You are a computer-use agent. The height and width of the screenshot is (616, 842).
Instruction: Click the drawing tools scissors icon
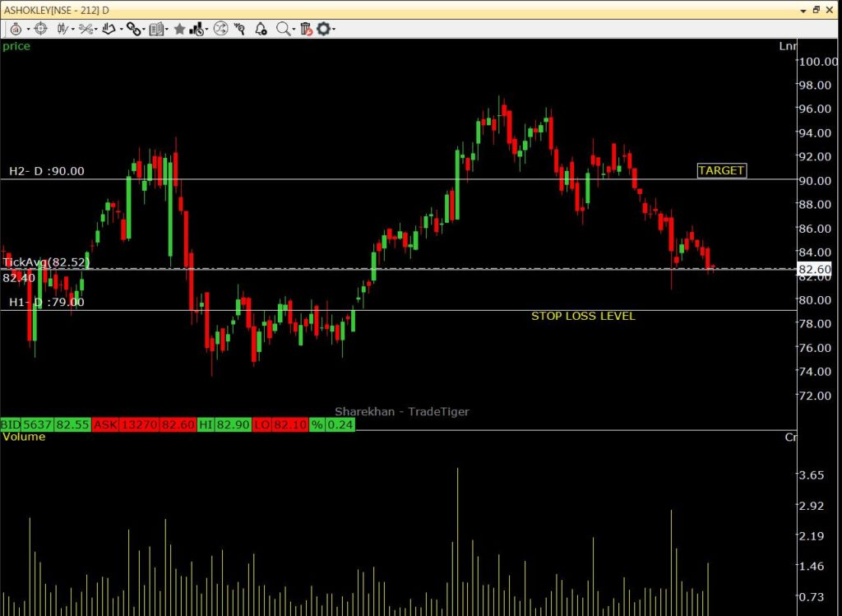tap(86, 29)
